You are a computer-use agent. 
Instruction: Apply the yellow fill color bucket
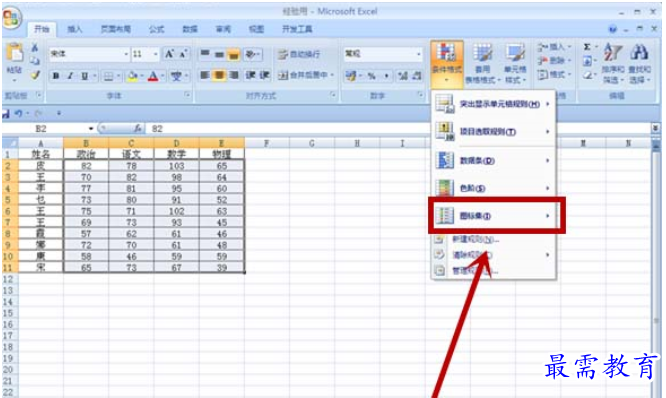click(x=133, y=76)
